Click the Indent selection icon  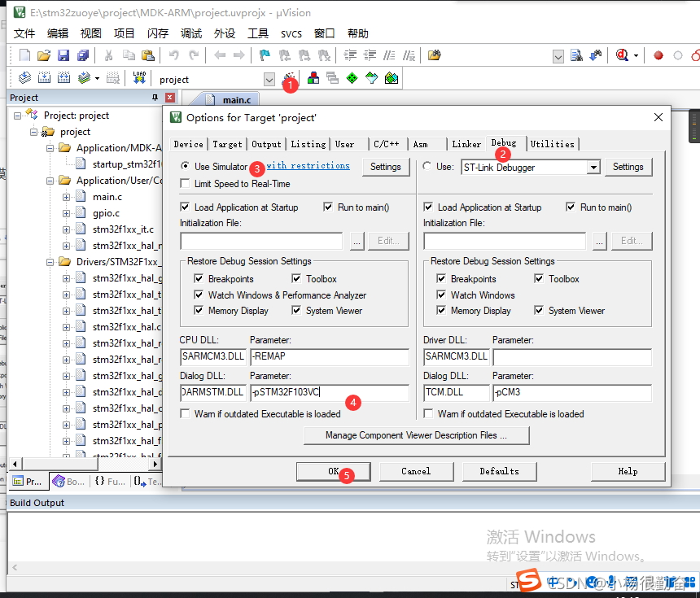tap(350, 55)
